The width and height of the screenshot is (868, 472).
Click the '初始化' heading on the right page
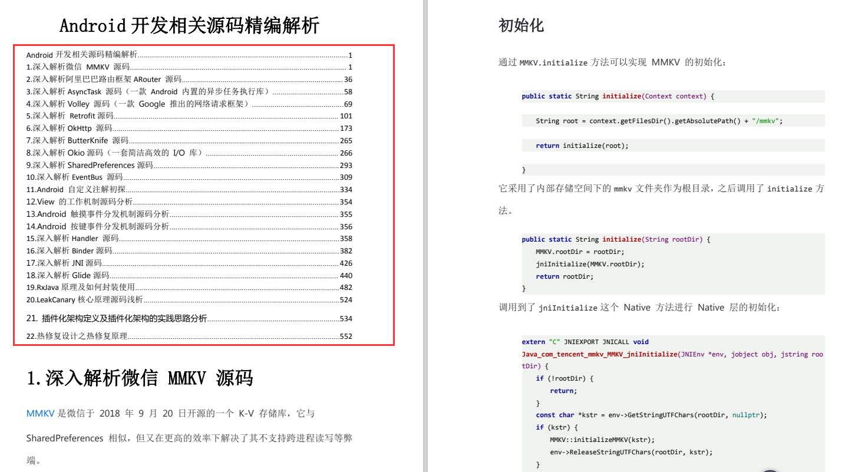click(521, 26)
